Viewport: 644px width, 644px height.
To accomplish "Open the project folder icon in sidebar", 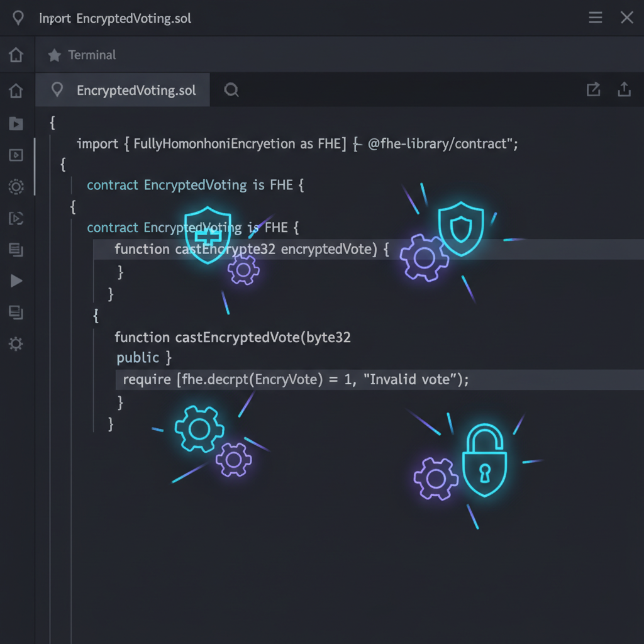I will [16, 124].
